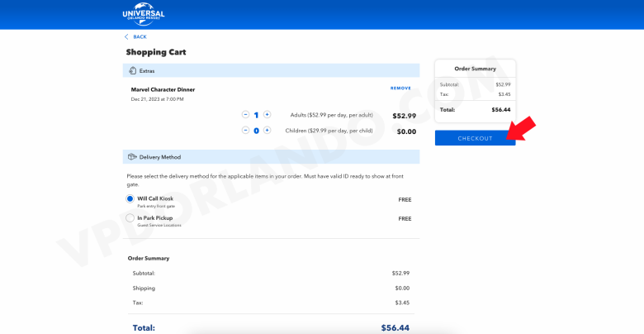
Task: Click the children $0.00 line total
Action: pos(406,131)
